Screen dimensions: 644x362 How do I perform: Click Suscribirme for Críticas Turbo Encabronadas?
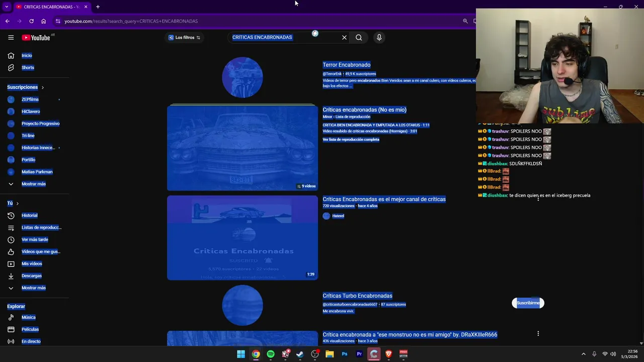point(528,303)
